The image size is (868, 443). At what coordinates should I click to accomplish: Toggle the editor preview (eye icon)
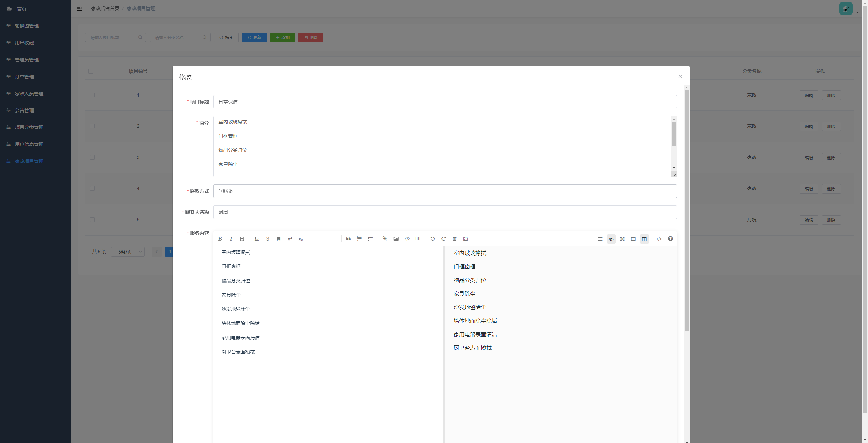click(x=611, y=239)
